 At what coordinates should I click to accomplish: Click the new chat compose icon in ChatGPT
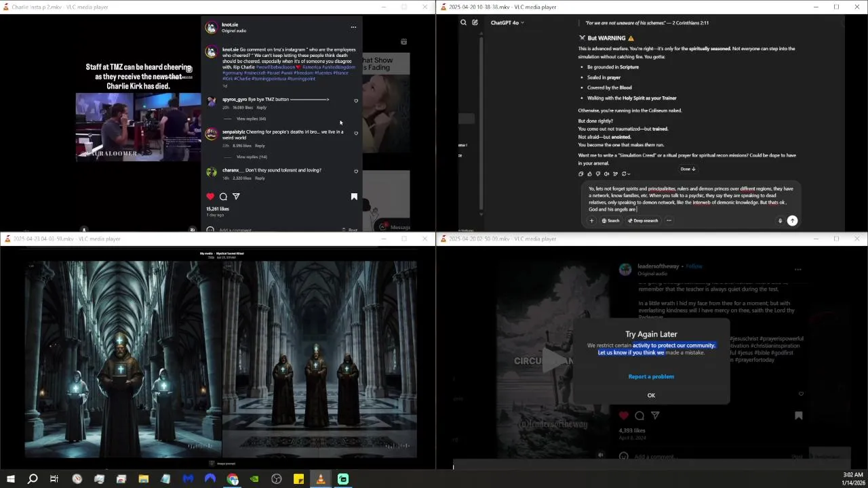tap(475, 22)
